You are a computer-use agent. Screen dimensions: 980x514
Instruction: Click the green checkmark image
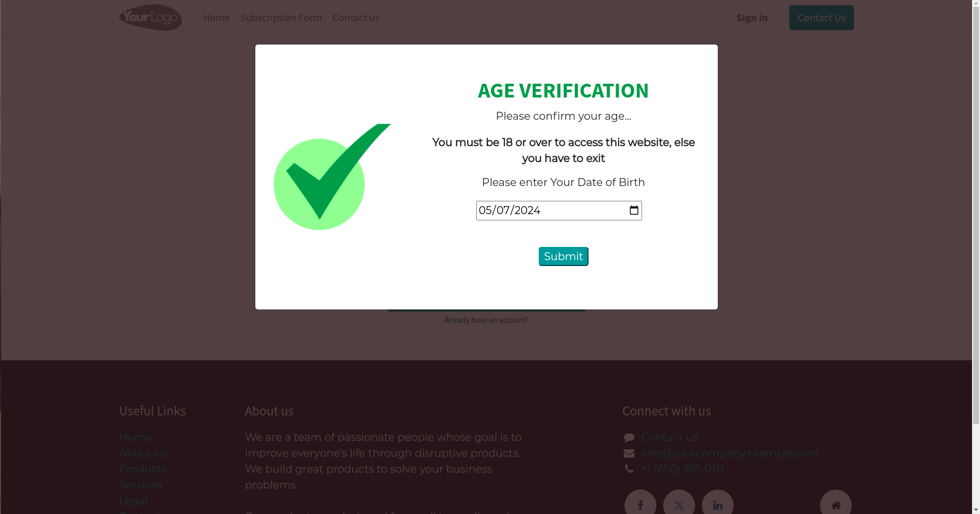[332, 176]
